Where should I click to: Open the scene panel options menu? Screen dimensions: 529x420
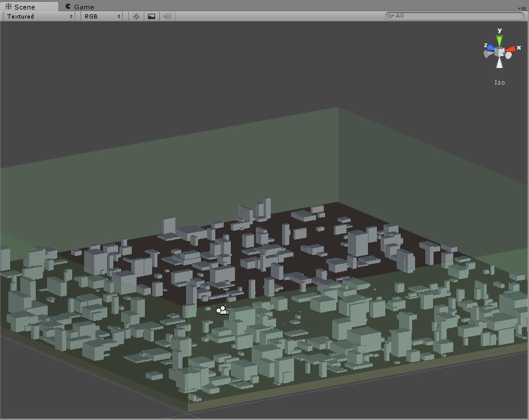pyautogui.click(x=522, y=8)
